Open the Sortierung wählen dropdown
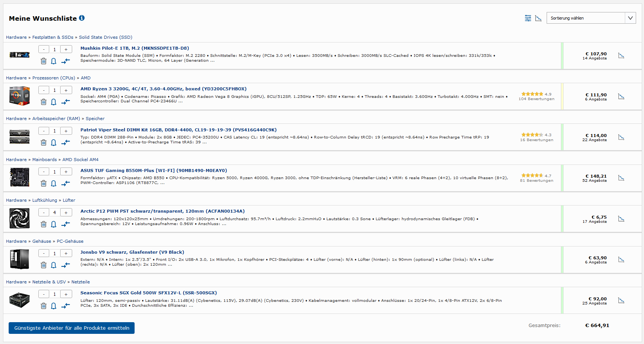This screenshot has height=344, width=644. [591, 18]
